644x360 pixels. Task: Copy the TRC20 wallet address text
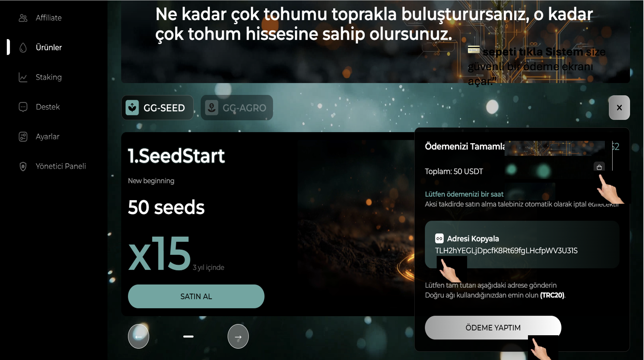click(x=506, y=251)
